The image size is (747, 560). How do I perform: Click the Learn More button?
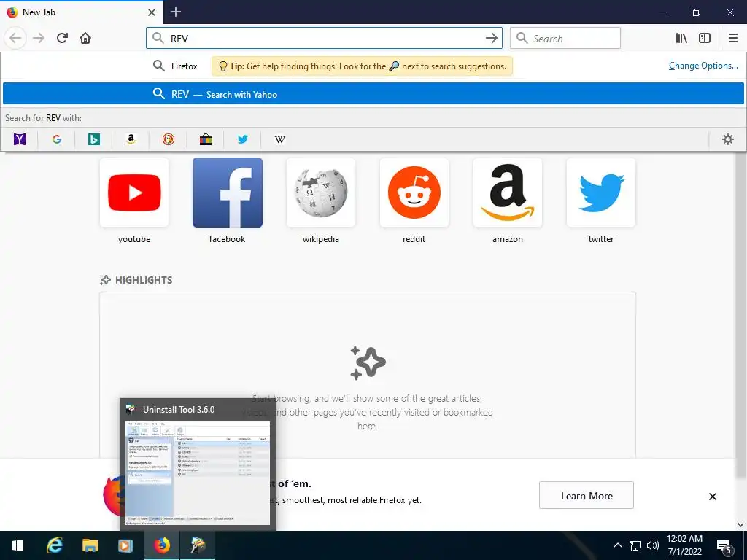(x=586, y=495)
